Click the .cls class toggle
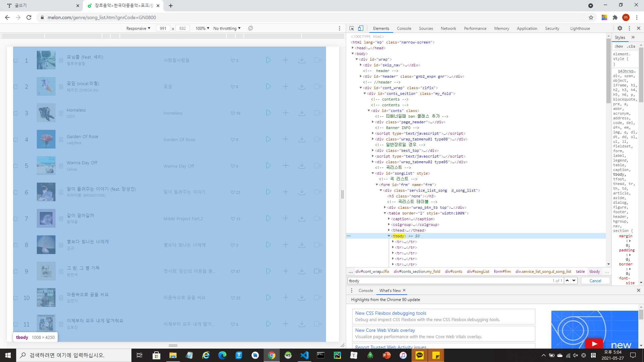The image size is (644, 362). pyautogui.click(x=631, y=46)
